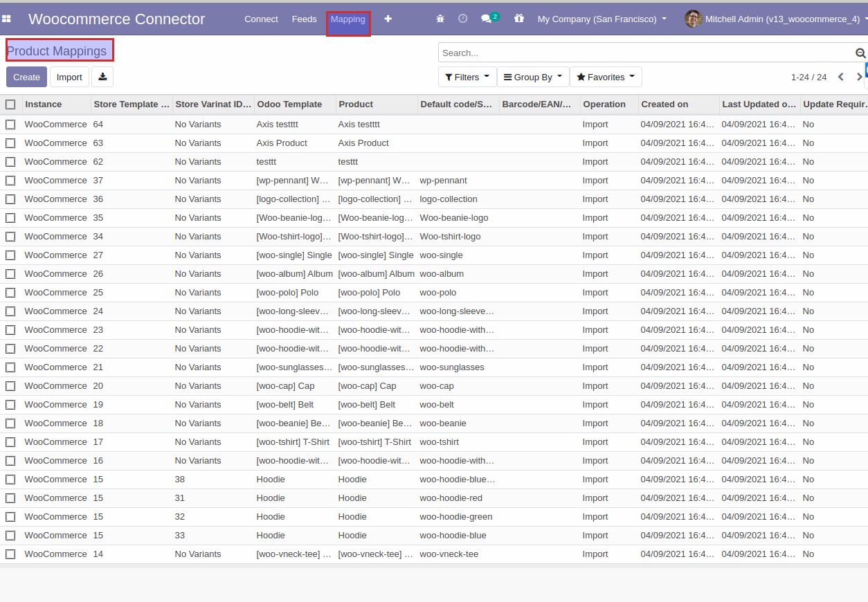Check the woo-polo row checkbox
The height and width of the screenshot is (602, 868).
(10, 293)
